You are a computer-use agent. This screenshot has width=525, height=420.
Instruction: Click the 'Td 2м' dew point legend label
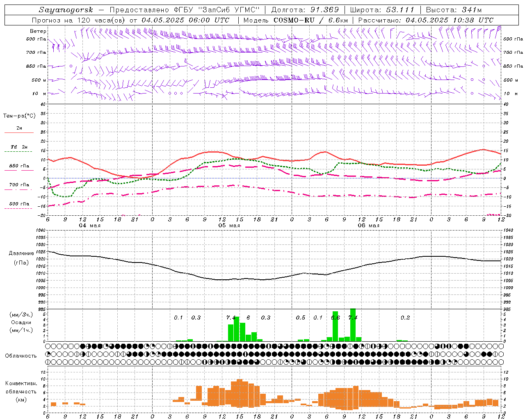pyautogui.click(x=19, y=147)
